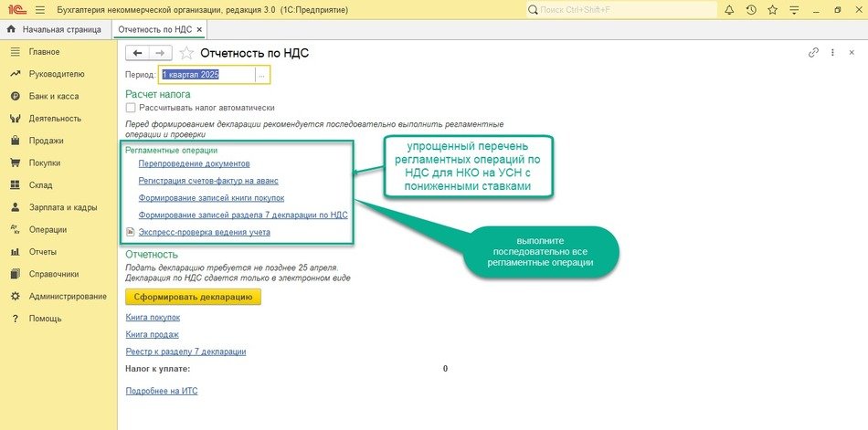Image resolution: width=868 pixels, height=430 pixels.
Task: Open the three-dot more actions menu
Action: (x=833, y=53)
